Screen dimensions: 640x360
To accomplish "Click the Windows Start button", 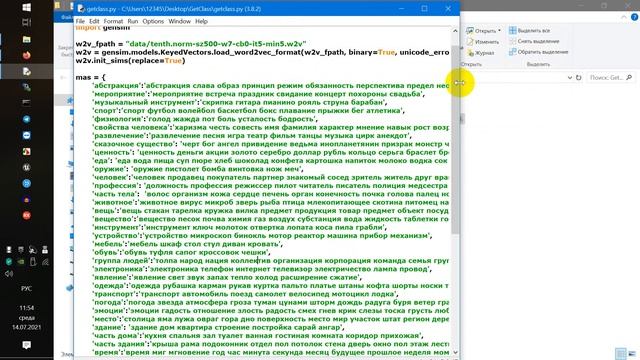I will 27,7.
